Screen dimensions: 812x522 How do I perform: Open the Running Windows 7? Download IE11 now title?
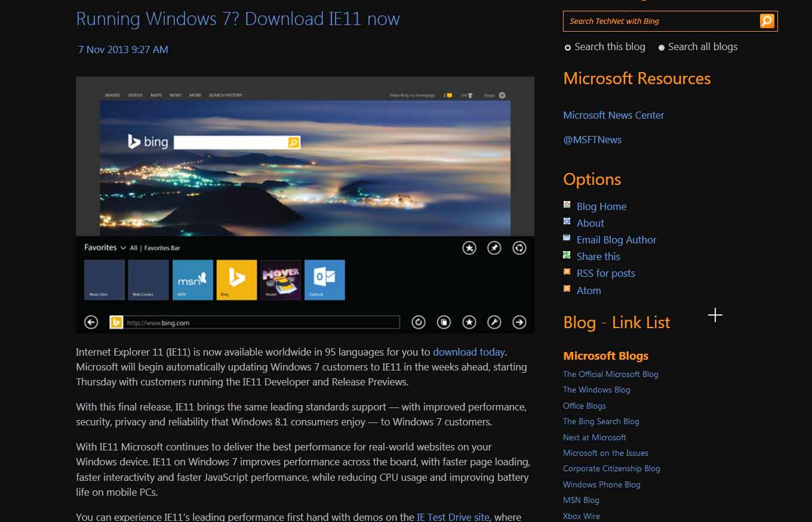click(x=238, y=18)
